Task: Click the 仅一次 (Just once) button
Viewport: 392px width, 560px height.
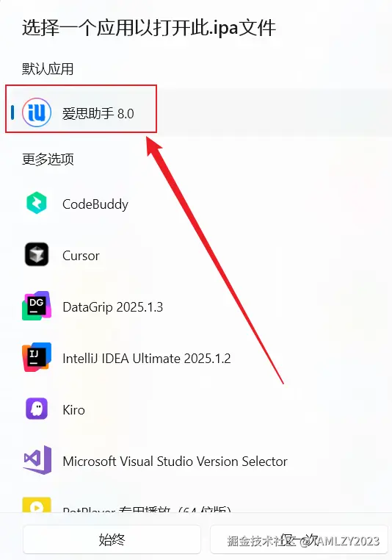Action: click(x=299, y=539)
